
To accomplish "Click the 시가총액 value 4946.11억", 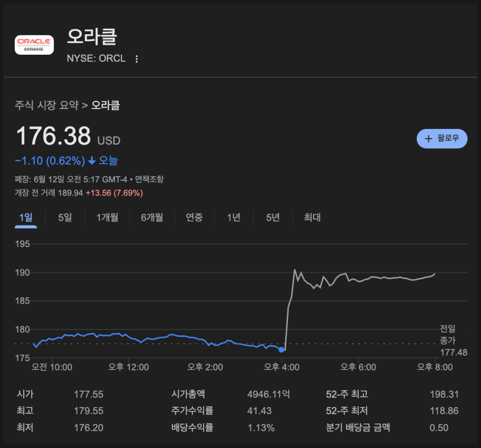I will 269,394.
